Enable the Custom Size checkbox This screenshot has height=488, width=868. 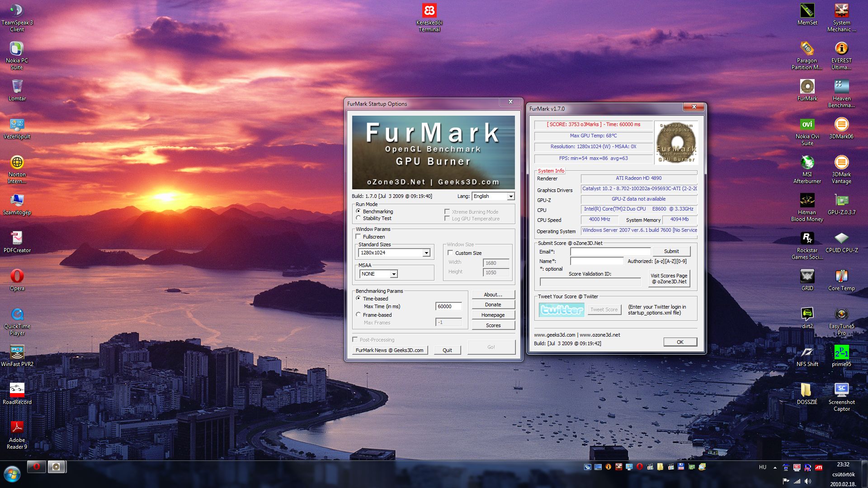450,253
